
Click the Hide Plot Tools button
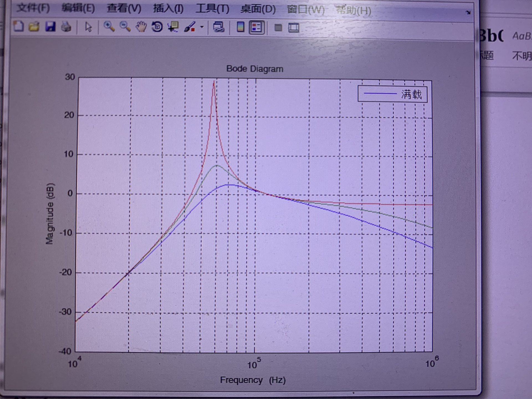pyautogui.click(x=278, y=28)
